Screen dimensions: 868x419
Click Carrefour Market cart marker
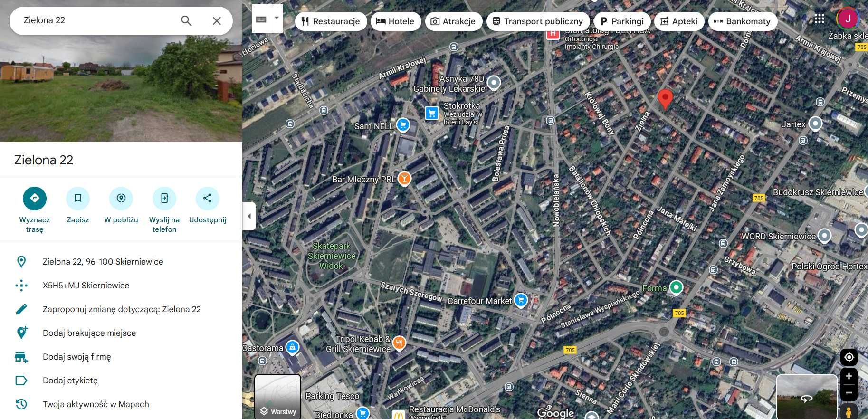click(x=521, y=300)
